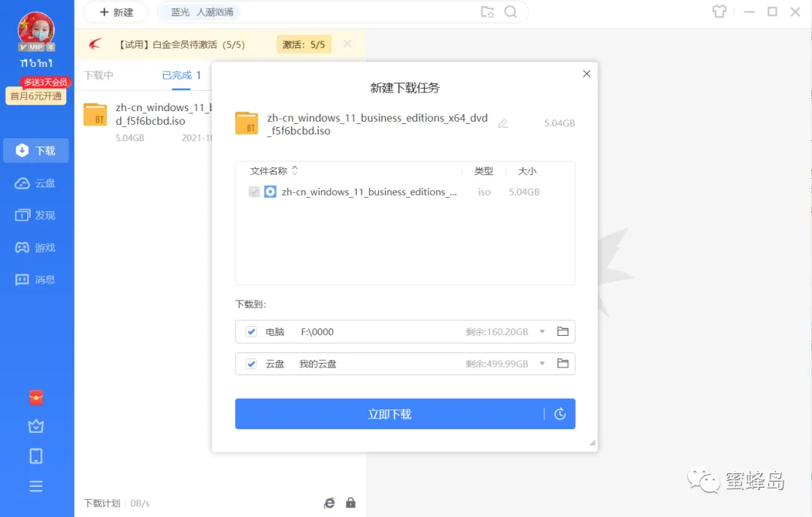Screen dimensions: 812x517
Task: Minimize the Thunder window
Action: [x=749, y=11]
